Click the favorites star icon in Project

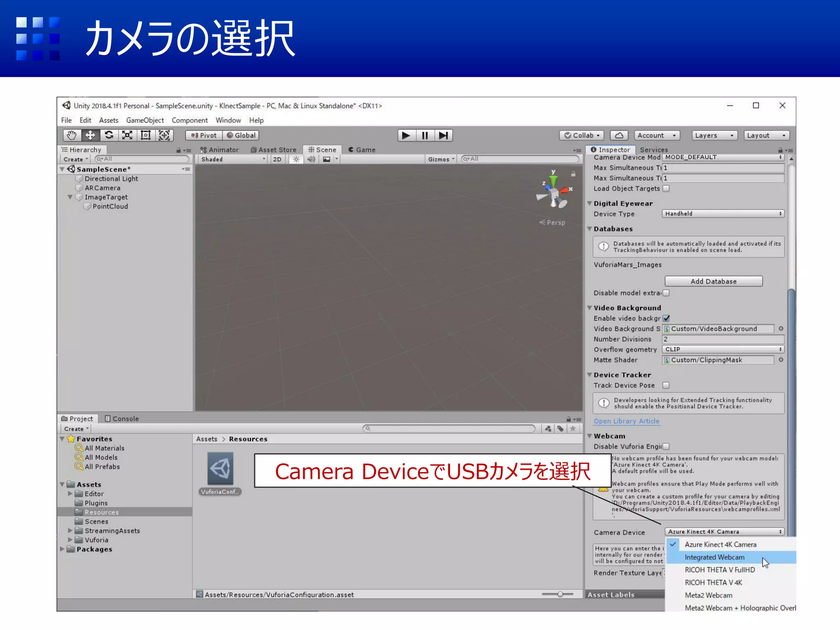tap(573, 429)
